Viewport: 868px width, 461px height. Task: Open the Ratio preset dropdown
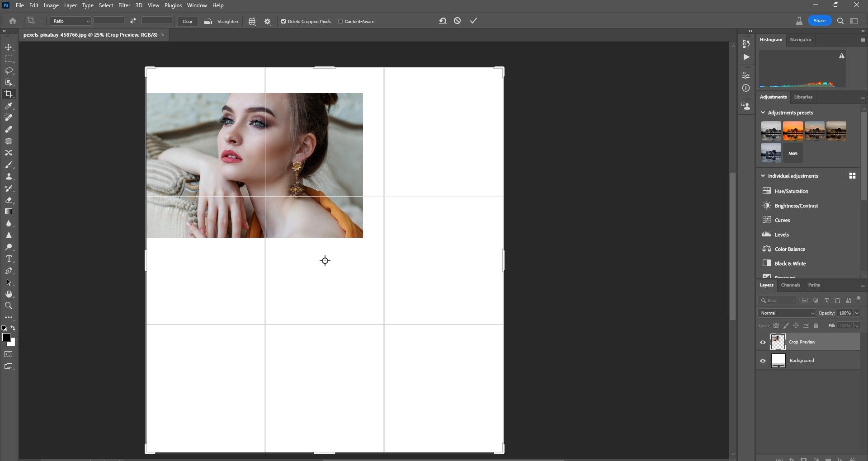click(71, 21)
